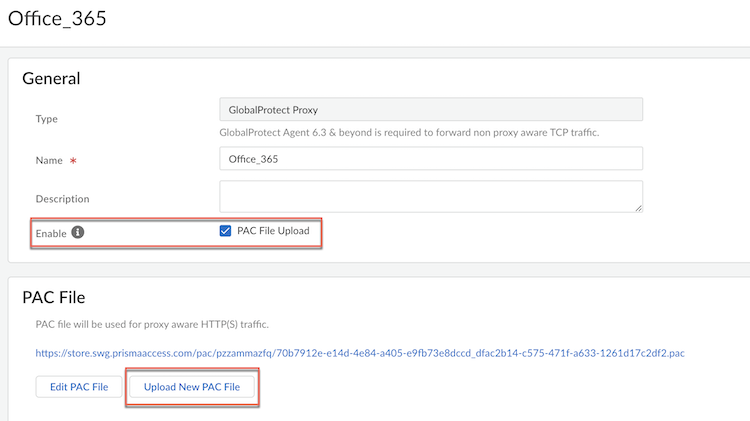The image size is (750, 421).
Task: Focus the Description text area
Action: [x=430, y=196]
